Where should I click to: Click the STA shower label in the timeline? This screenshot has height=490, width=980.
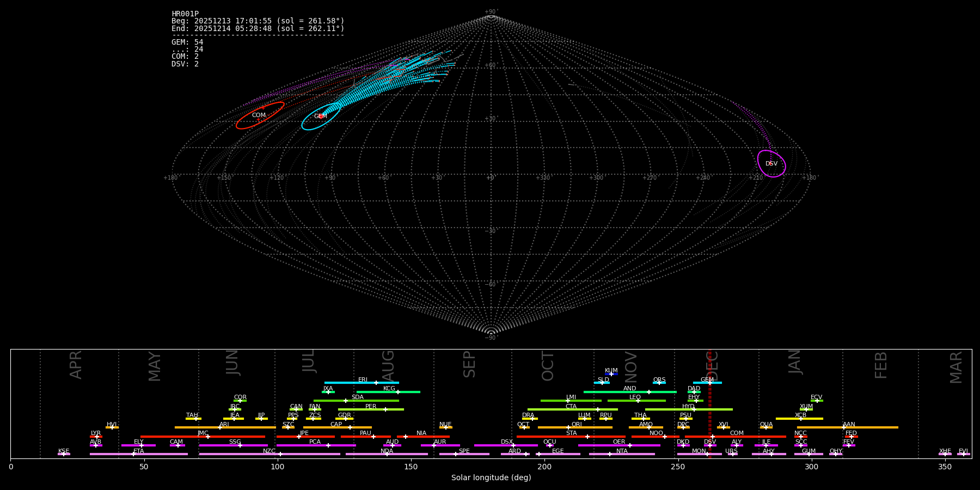[571, 433]
